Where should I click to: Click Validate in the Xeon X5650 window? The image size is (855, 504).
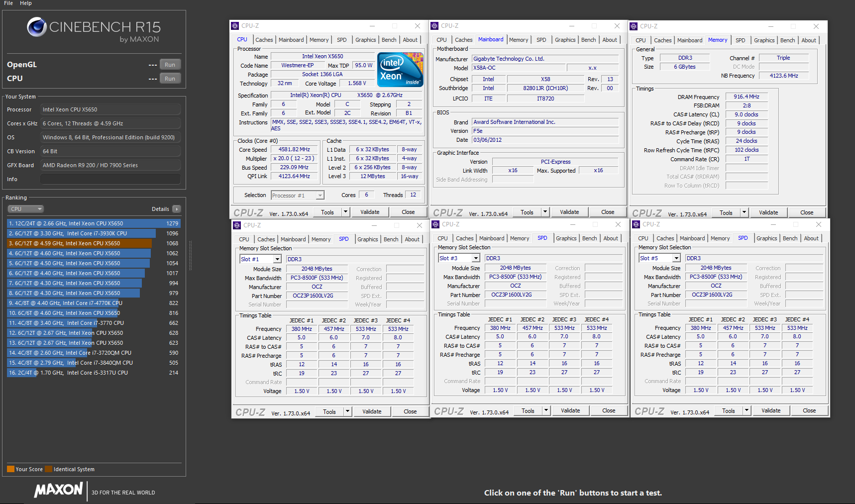370,212
